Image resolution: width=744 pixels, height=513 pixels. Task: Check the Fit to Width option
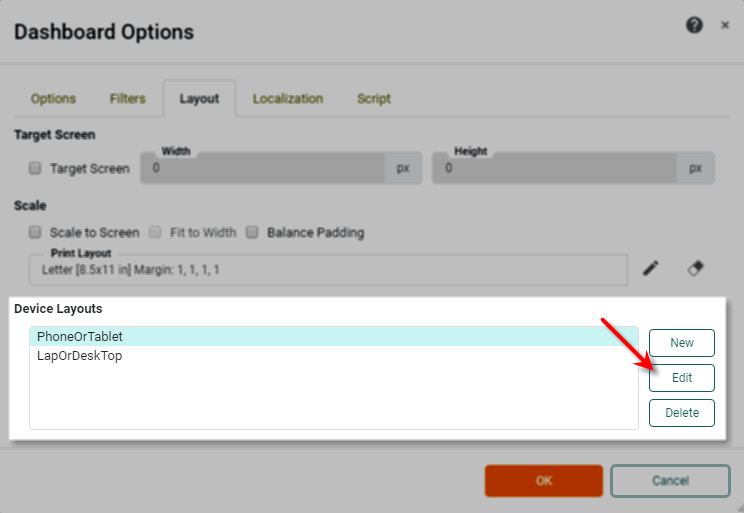click(155, 232)
